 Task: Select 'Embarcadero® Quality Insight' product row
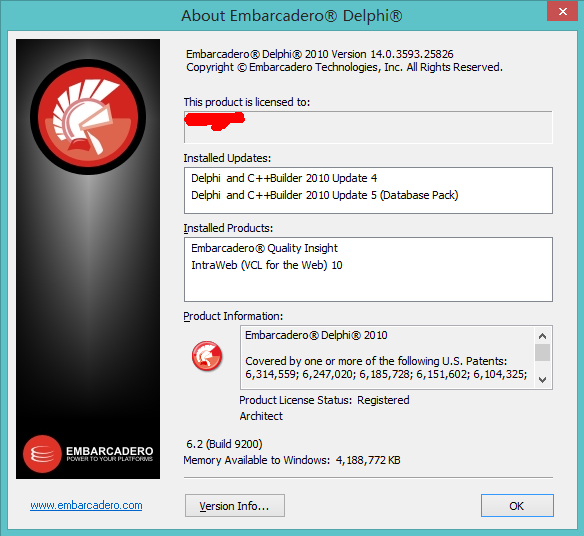(264, 248)
